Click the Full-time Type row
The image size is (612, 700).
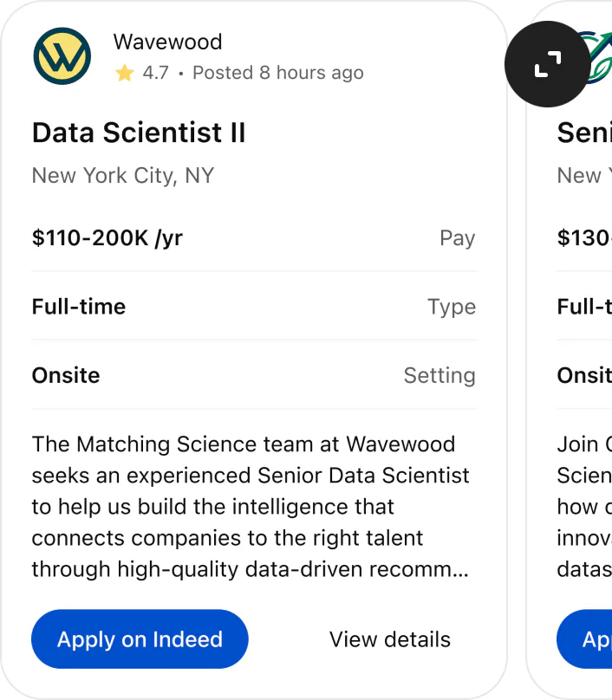(x=253, y=307)
